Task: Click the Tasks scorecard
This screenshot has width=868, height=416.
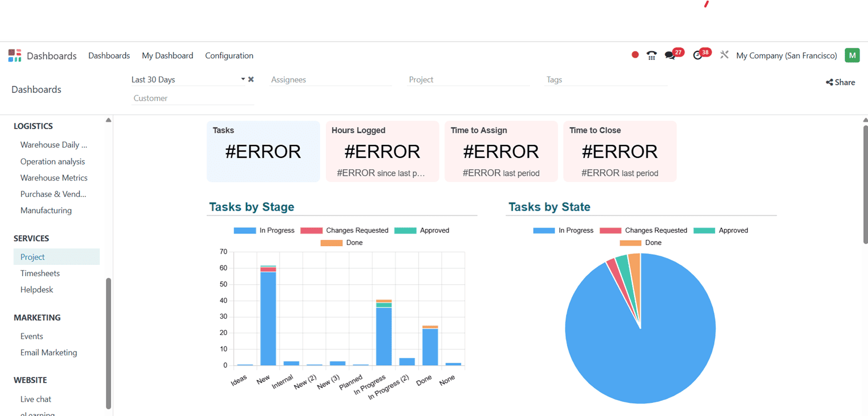Action: 263,151
